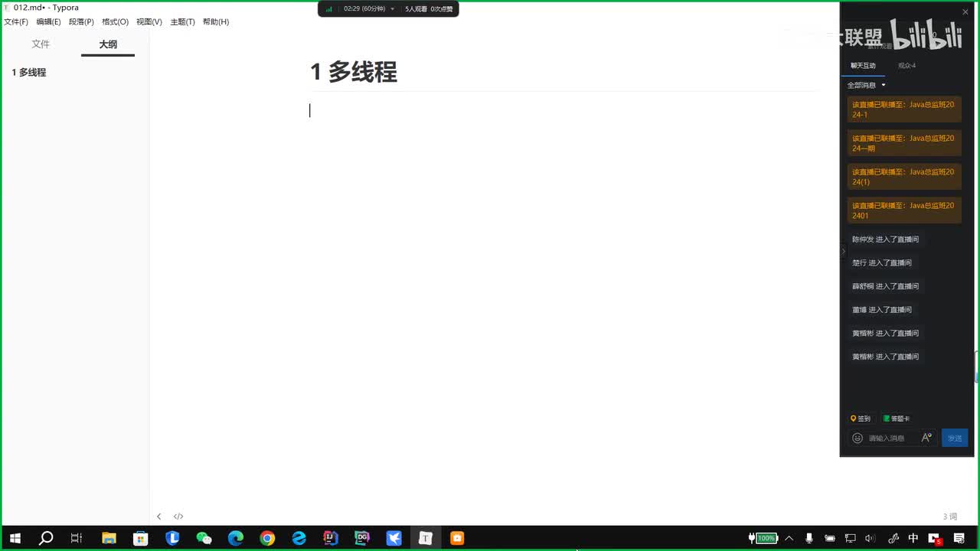This screenshot has width=980, height=551.
Task: Open WeChat from taskbar
Action: pyautogui.click(x=204, y=538)
